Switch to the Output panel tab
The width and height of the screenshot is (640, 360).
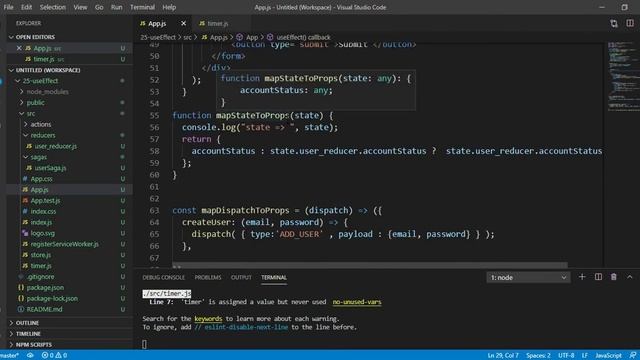pos(241,278)
